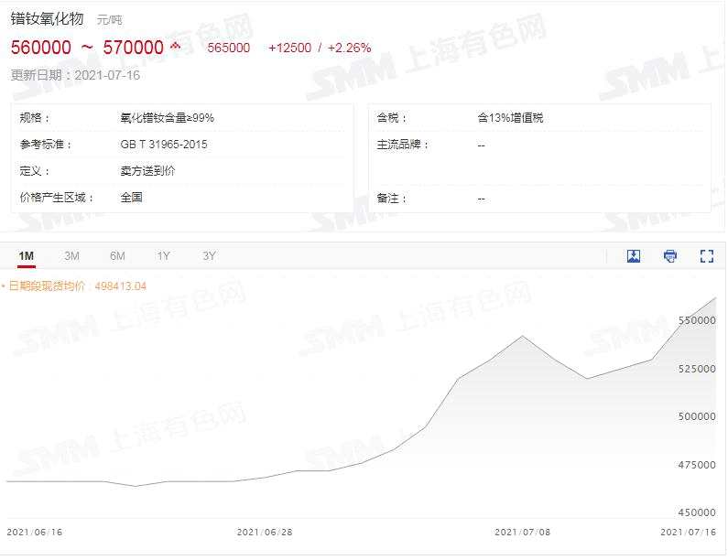The image size is (728, 560).
Task: Click the unit label 元/吨
Action: coord(110,20)
